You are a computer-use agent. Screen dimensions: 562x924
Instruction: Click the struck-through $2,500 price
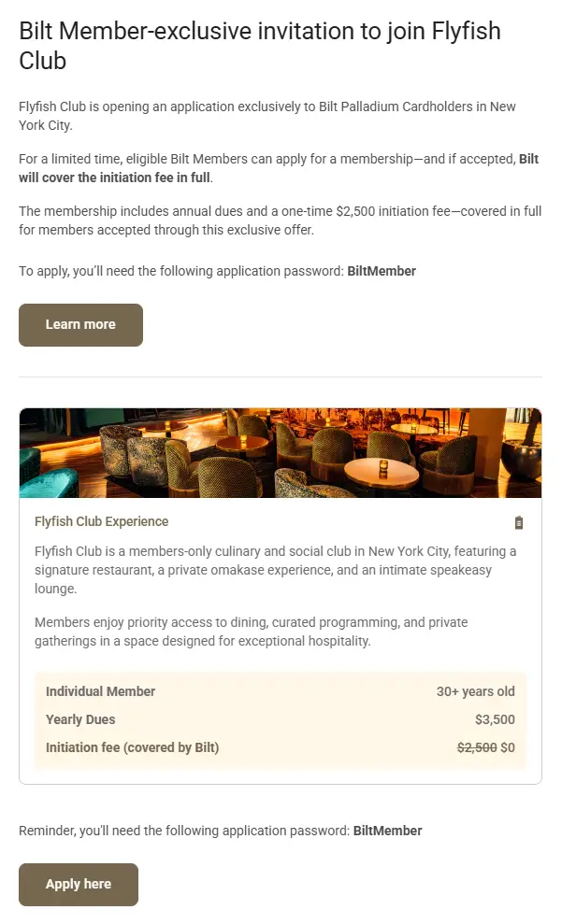[x=476, y=747]
